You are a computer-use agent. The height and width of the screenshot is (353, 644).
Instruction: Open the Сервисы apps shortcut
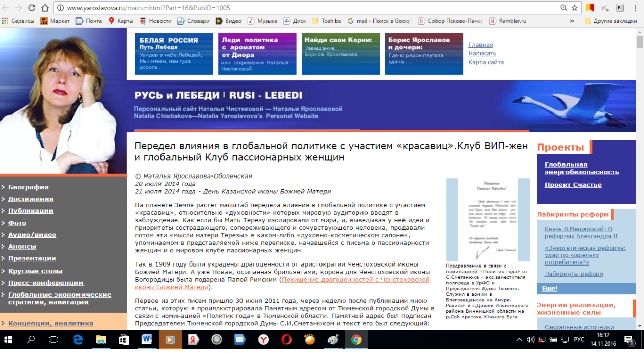coord(18,21)
